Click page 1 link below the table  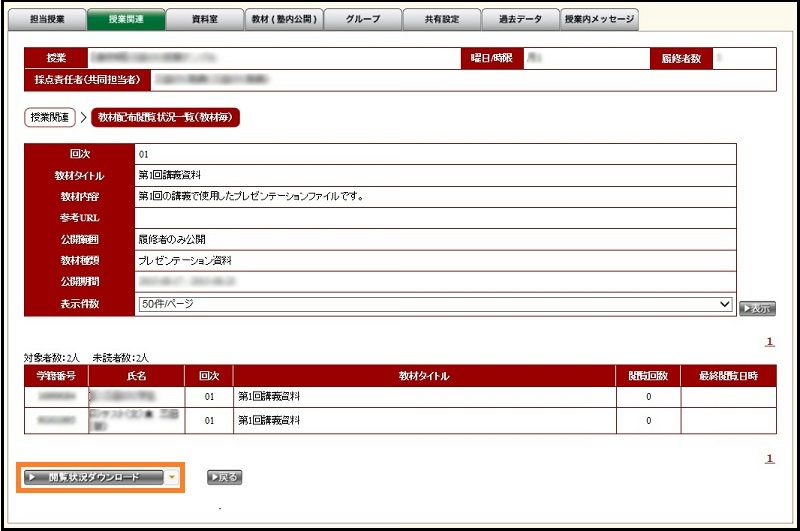coord(769,459)
